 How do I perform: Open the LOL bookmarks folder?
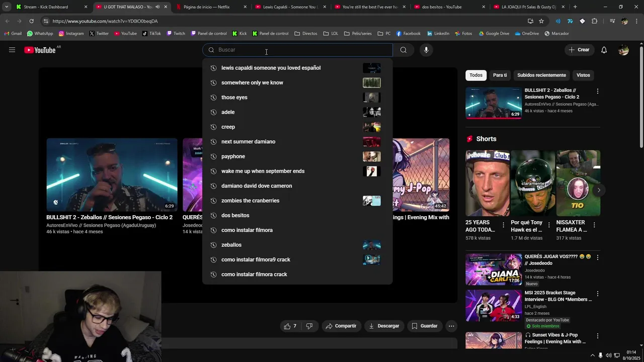tap(331, 34)
